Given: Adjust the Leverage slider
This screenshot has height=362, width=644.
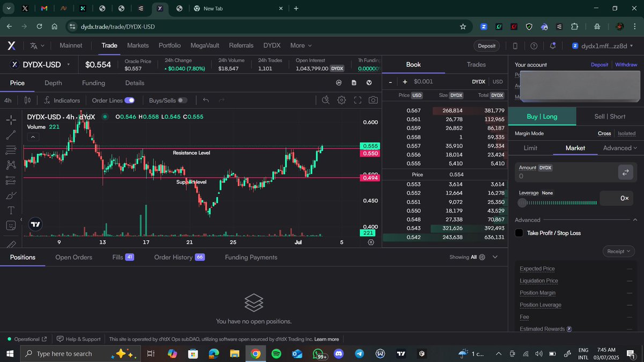Looking at the screenshot, I should (x=557, y=203).
